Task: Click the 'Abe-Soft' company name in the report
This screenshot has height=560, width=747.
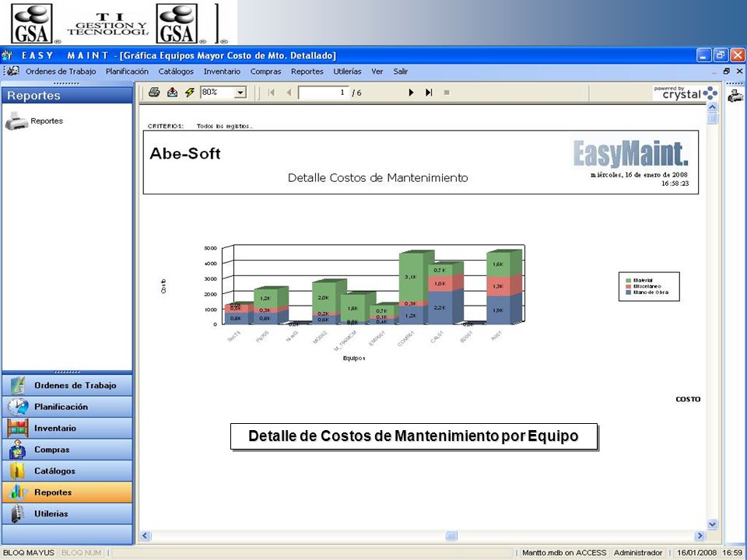Action: click(x=185, y=153)
